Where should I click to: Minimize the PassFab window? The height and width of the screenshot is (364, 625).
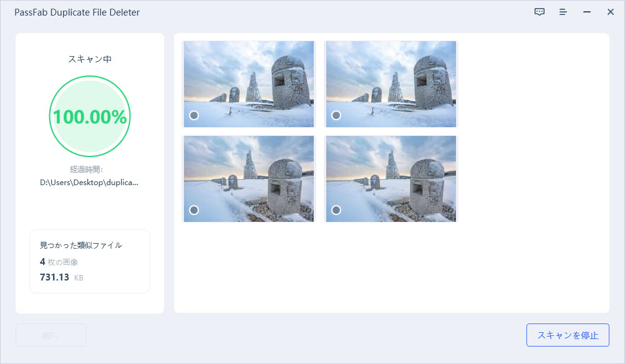[x=586, y=12]
